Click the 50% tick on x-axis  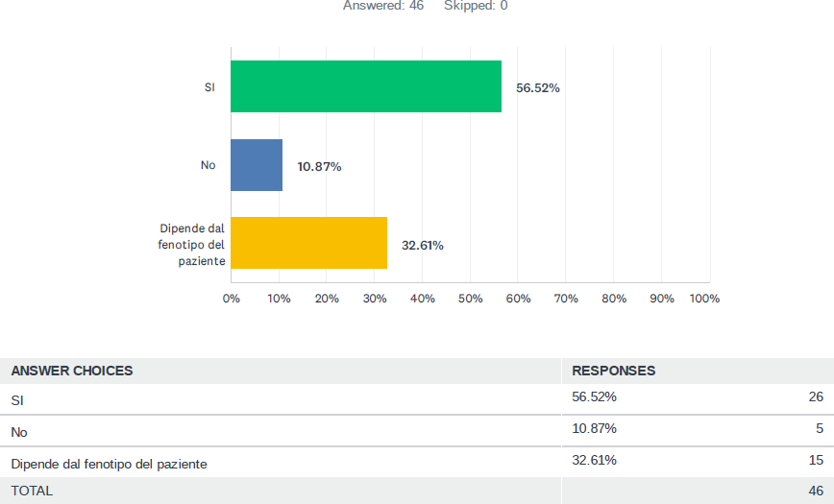(470, 299)
